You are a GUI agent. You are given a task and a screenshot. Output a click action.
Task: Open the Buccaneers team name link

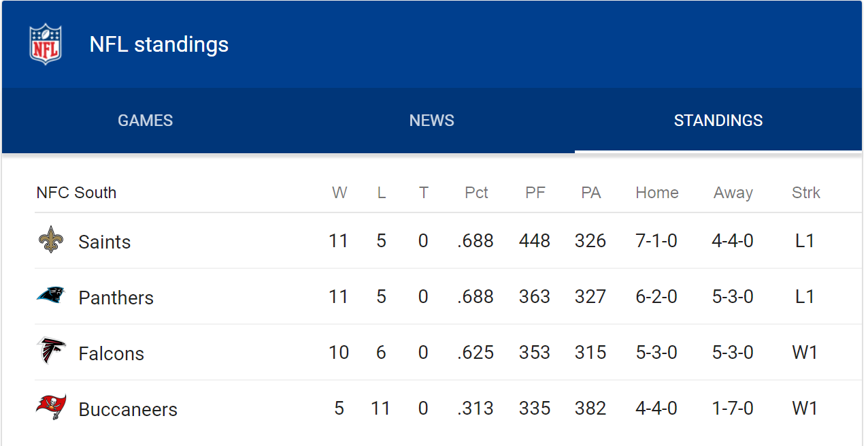click(x=128, y=409)
